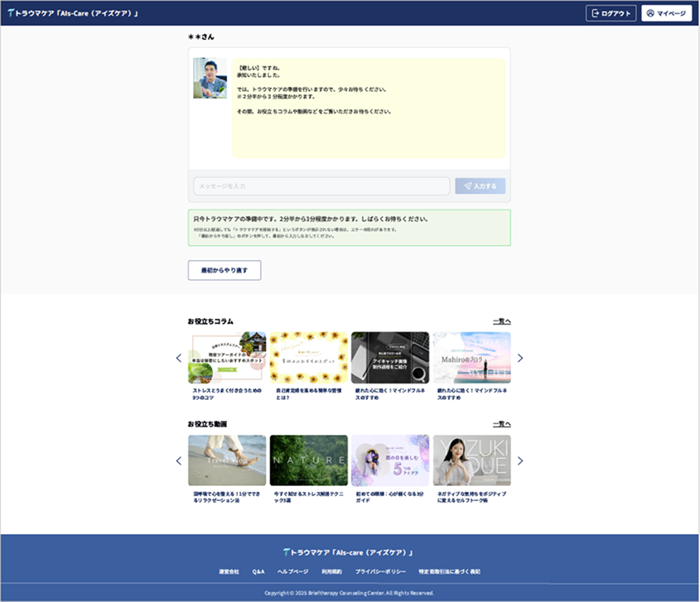700x602 pixels.
Task: Click the ログアウト logout button
Action: point(611,13)
